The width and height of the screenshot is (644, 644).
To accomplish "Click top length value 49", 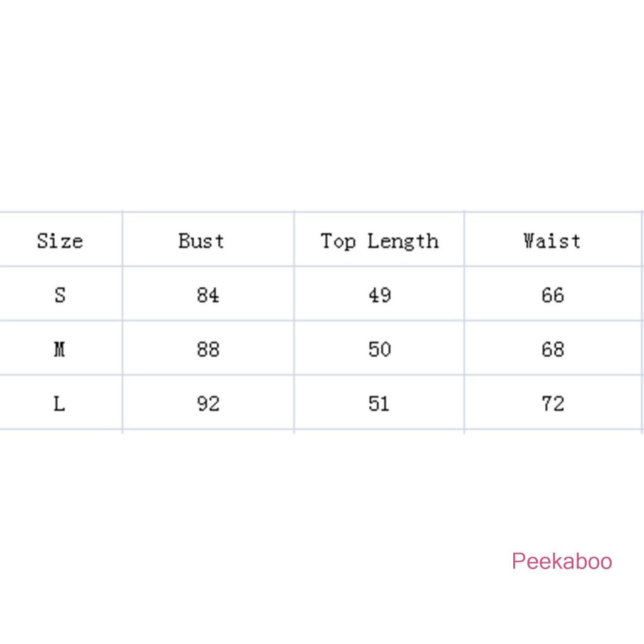I will [379, 295].
